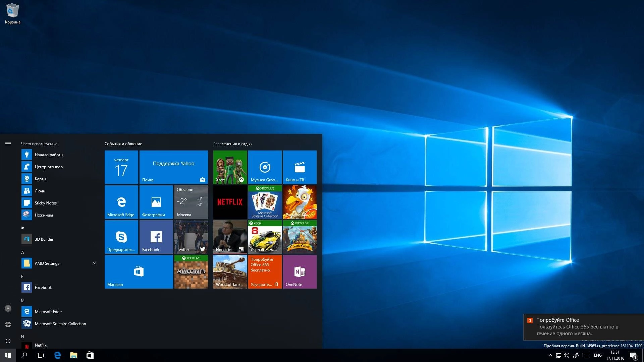Open the volume icon in system tray

[x=567, y=355]
